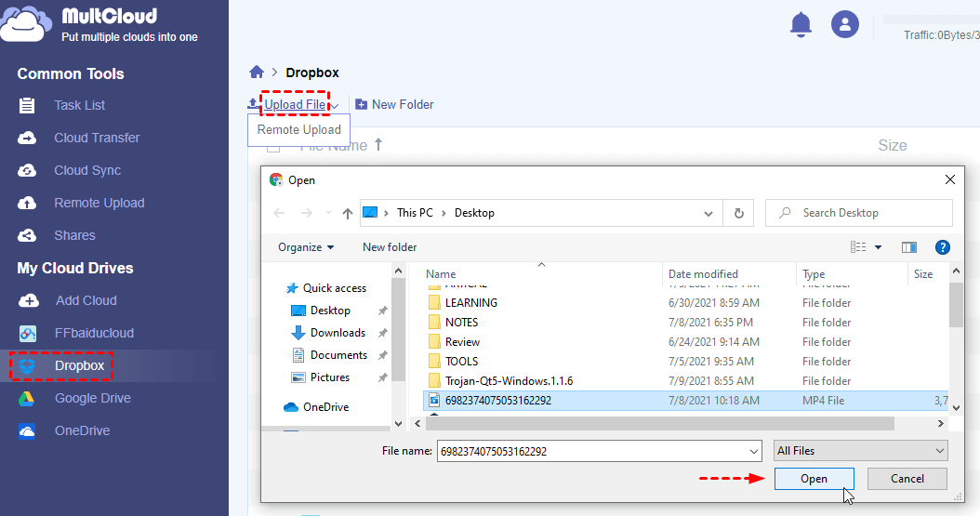Click the Shares sidebar icon
The width and height of the screenshot is (980, 516).
pyautogui.click(x=27, y=235)
